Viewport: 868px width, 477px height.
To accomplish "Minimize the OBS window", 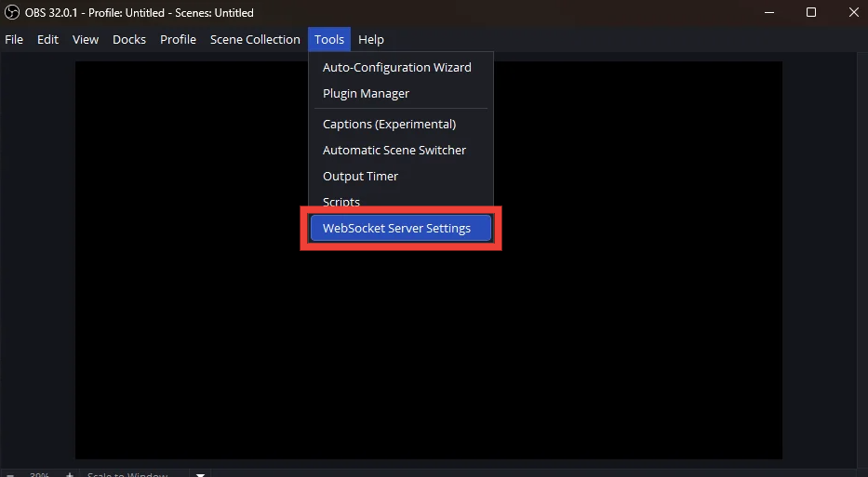I will (769, 12).
